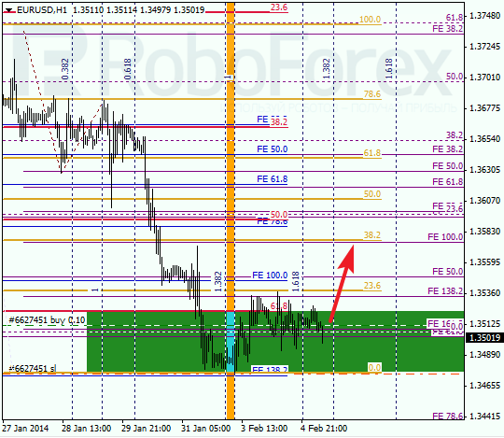
Task: Click the 1.37245 price scale label
Action: 485,47
